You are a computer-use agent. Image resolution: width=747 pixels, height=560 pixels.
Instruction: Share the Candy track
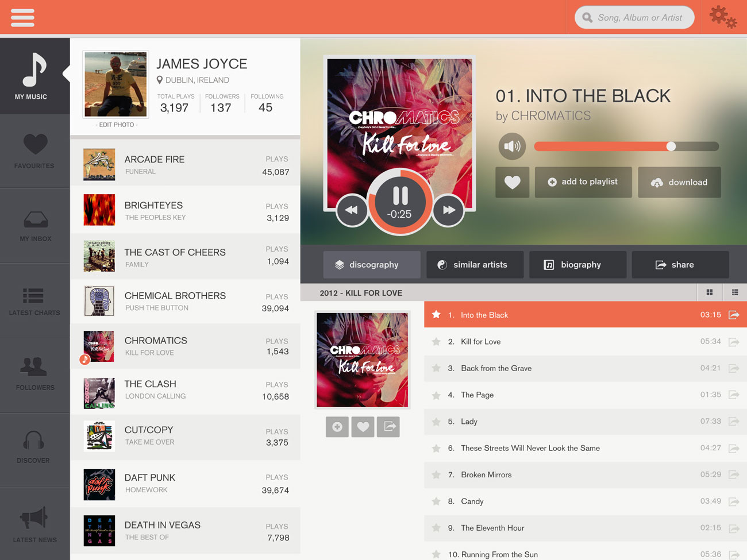(x=734, y=501)
